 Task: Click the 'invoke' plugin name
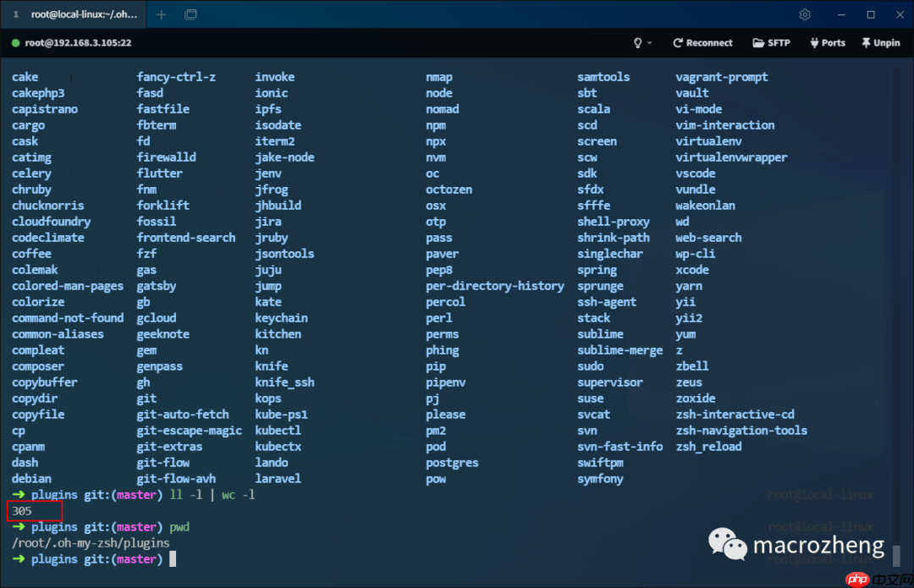pos(274,77)
